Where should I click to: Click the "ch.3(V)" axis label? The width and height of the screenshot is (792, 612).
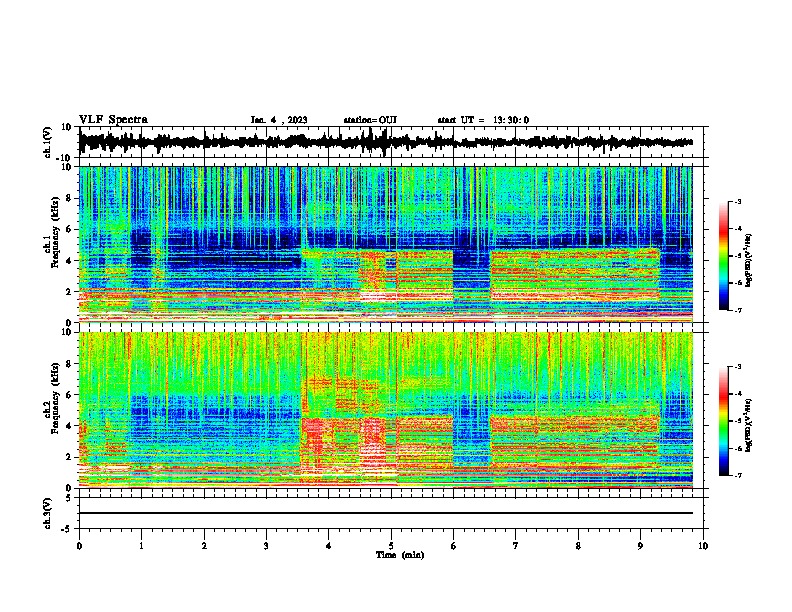coord(48,513)
